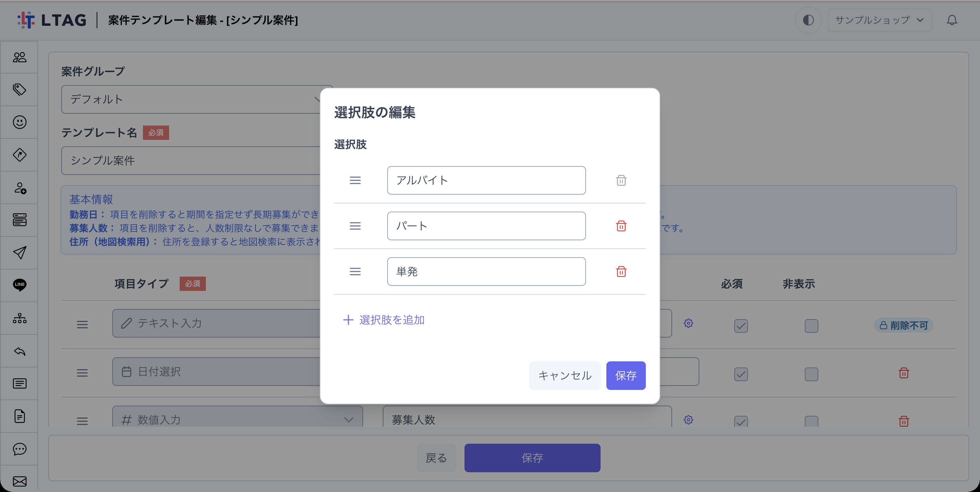Open settings gear for 募集人数 row

click(x=688, y=420)
